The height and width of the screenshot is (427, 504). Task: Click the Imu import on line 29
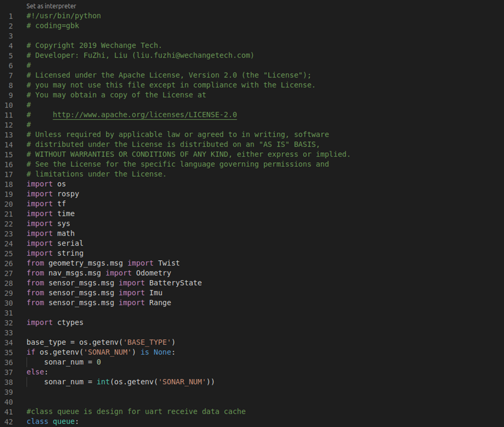[156, 292]
